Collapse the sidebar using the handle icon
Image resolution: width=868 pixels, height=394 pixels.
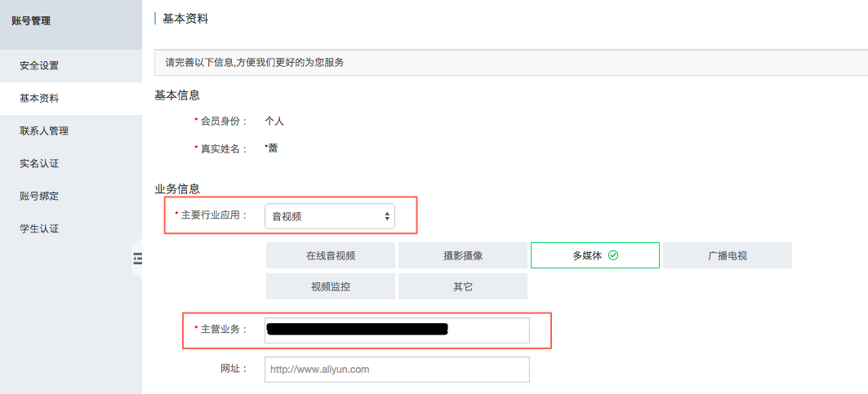tap(137, 259)
